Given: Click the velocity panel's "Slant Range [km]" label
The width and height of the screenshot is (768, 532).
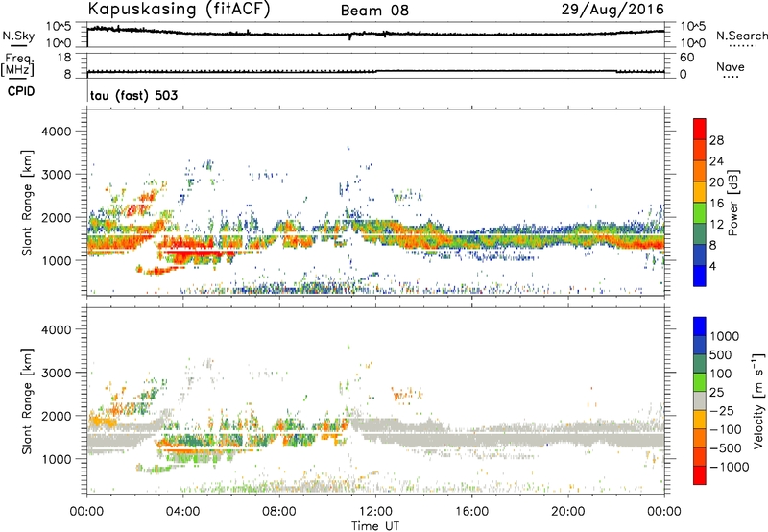Looking at the screenshot, I should click(27, 400).
